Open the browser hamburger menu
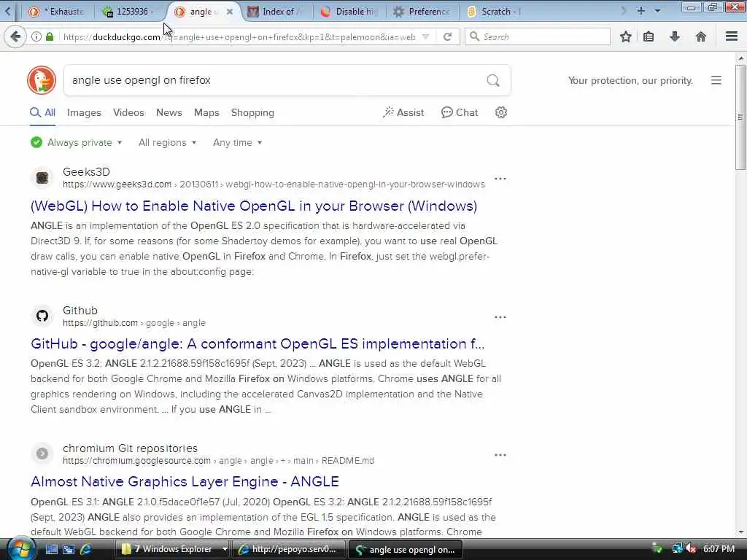Viewport: 747px width, 560px height. tap(732, 36)
